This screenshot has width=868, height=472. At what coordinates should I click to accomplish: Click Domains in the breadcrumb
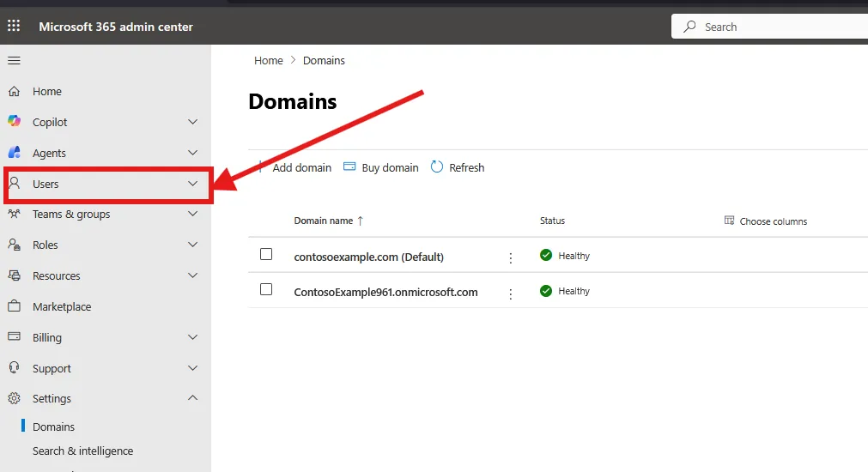point(324,60)
